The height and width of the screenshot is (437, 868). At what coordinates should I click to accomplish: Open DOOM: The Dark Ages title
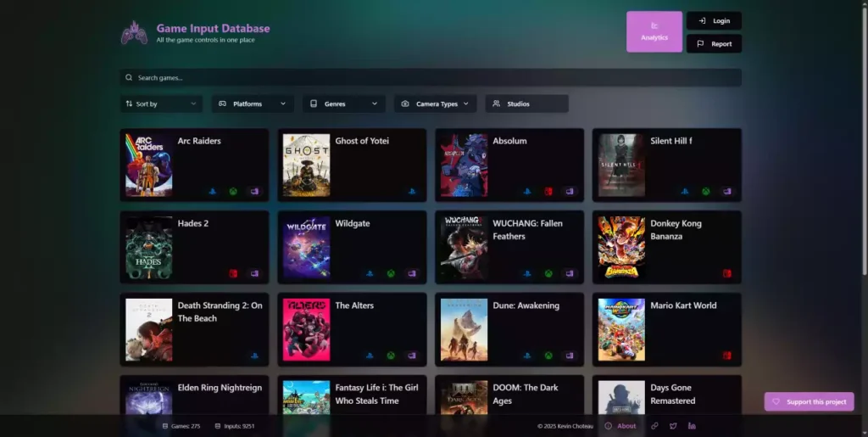526,395
